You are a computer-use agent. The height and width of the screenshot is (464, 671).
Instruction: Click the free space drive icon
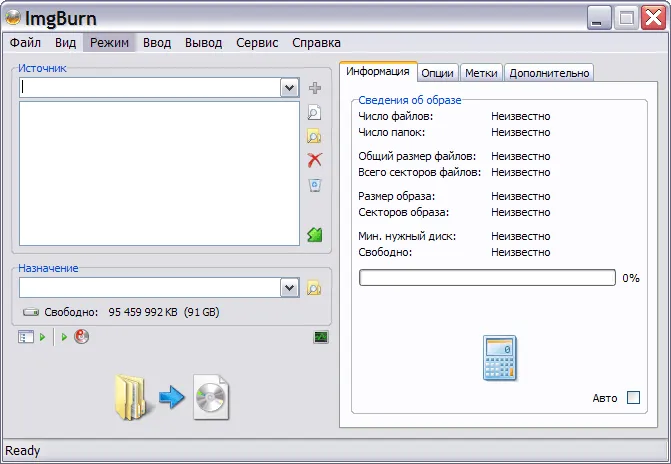coord(31,312)
